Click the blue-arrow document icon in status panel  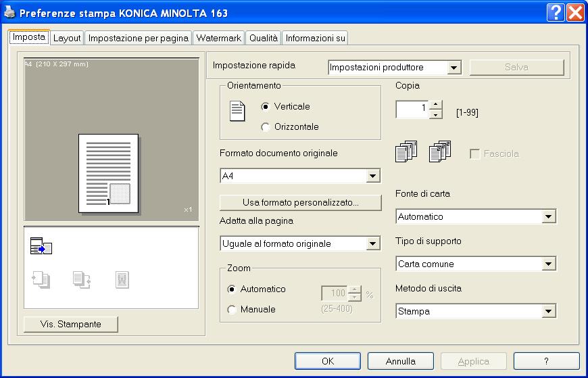click(41, 246)
